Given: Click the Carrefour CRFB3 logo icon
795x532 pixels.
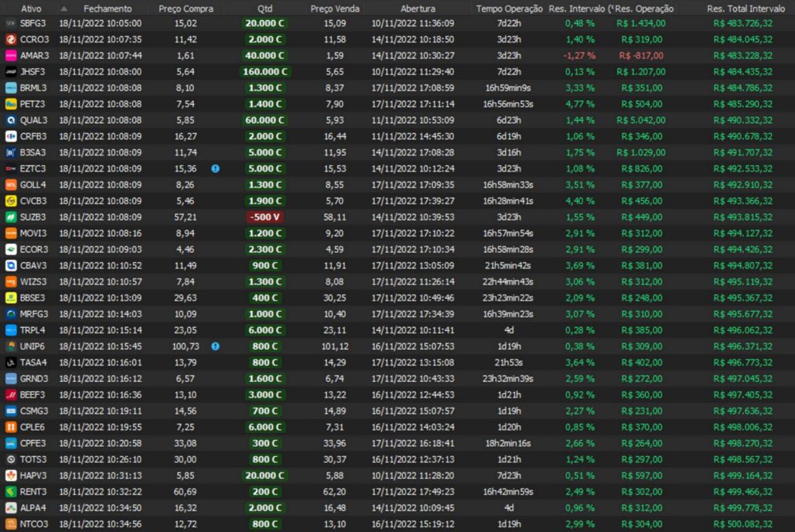Looking at the screenshot, I should pos(11,136).
